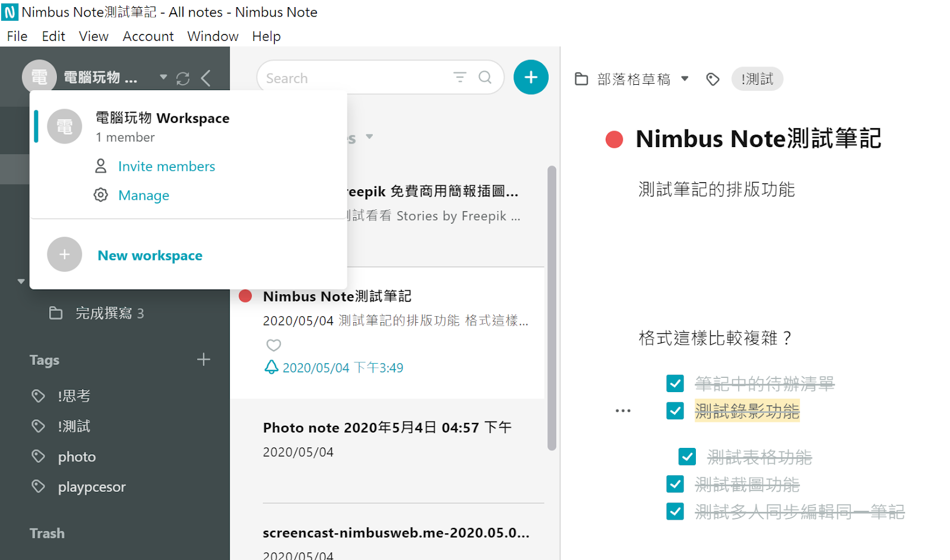
Task: Collapse the sidebar with the chevron
Action: click(205, 78)
